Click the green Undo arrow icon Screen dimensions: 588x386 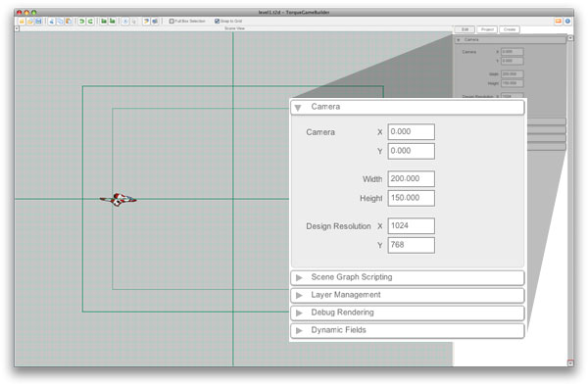pos(81,22)
